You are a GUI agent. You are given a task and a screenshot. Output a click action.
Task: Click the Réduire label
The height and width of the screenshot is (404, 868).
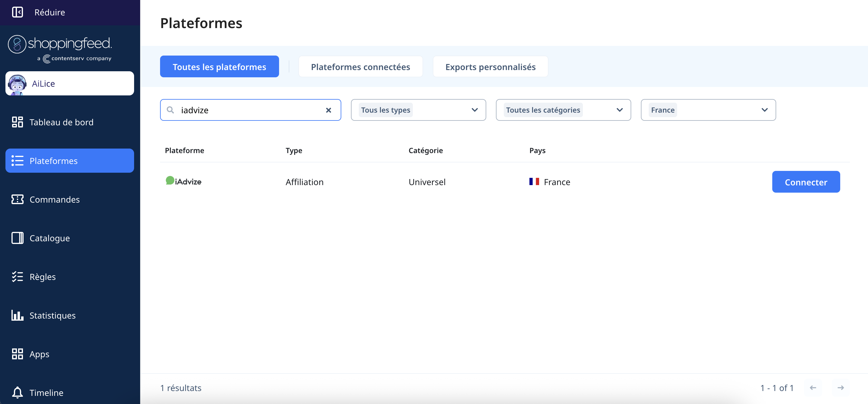pos(50,12)
